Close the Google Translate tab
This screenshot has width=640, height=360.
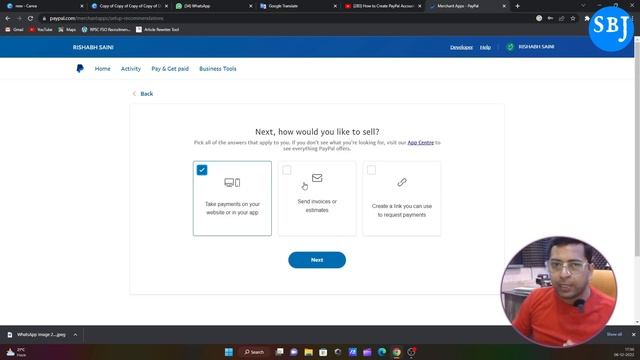(x=335, y=6)
